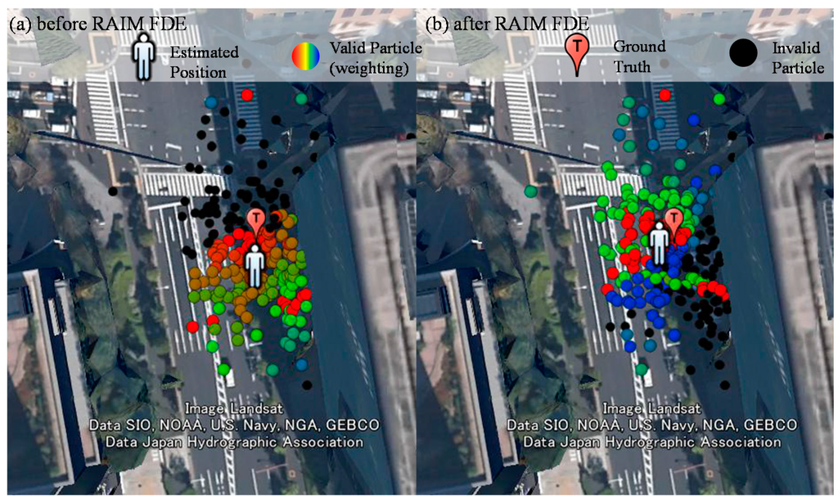Screen dimensions: 838x504
Task: Click the 'Estimated Position' legend label
Action: pyautogui.click(x=204, y=62)
